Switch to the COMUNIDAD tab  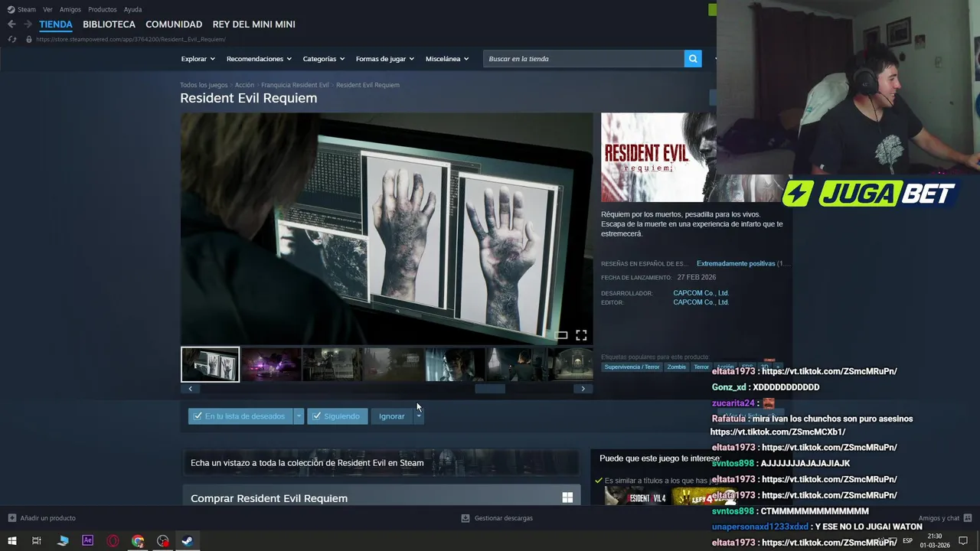[x=174, y=24]
